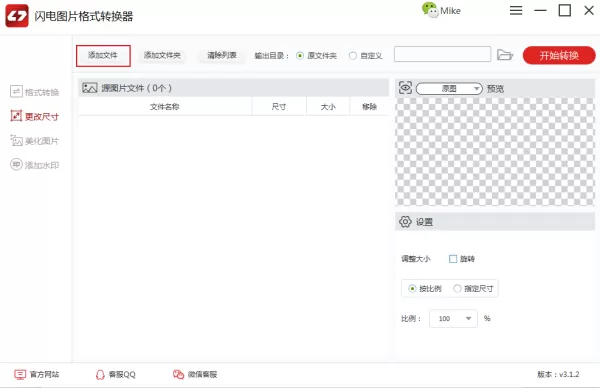The width and height of the screenshot is (600, 388).
Task: Switch to 添加水印 in the sidebar
Action: pyautogui.click(x=34, y=165)
